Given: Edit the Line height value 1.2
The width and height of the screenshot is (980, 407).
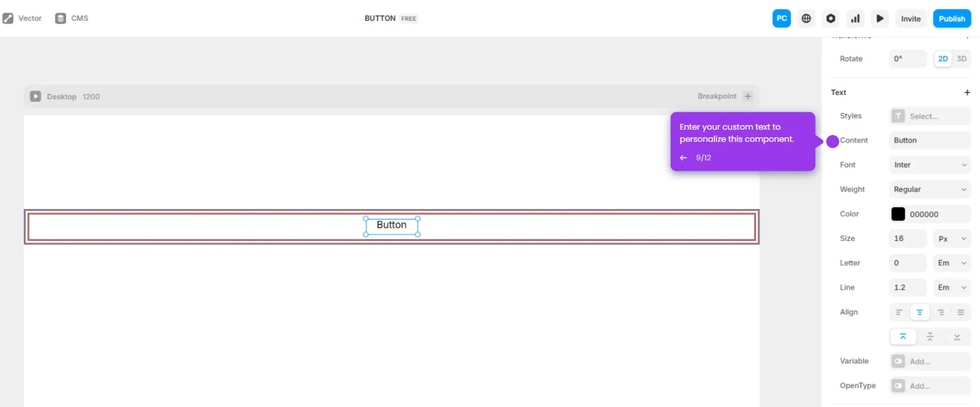Looking at the screenshot, I should point(908,287).
